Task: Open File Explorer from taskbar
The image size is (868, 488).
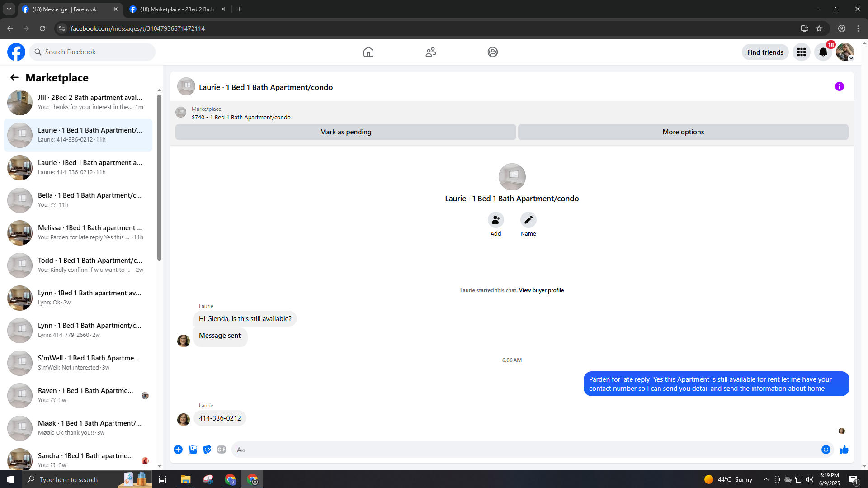Action: click(x=186, y=479)
